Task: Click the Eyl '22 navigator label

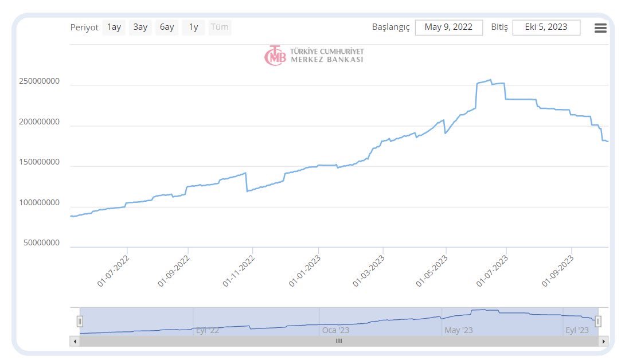Action: click(x=207, y=330)
